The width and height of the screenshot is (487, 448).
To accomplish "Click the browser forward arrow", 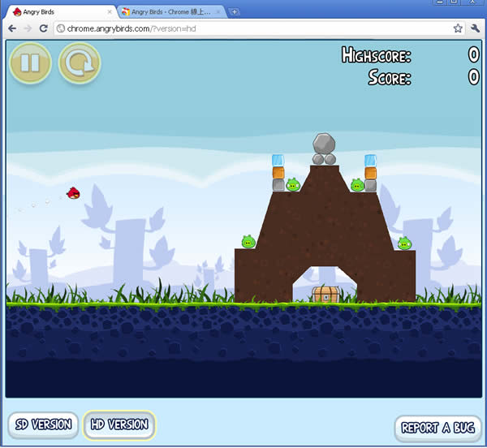I will (28, 28).
